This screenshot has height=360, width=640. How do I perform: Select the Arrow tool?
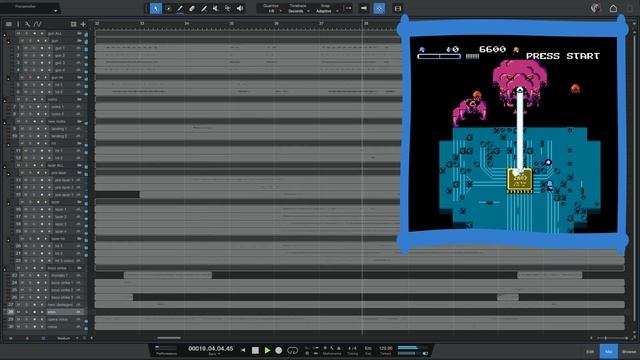(x=156, y=9)
